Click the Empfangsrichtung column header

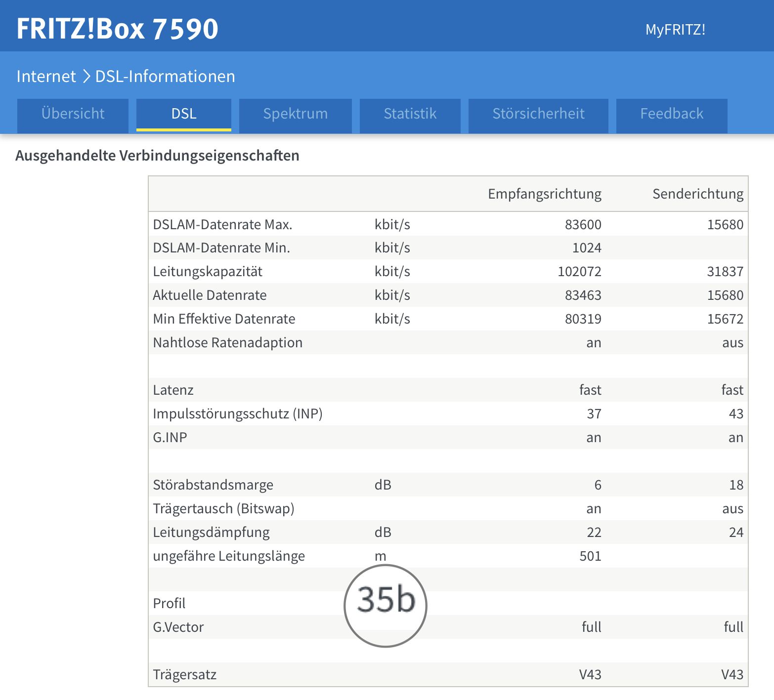(x=544, y=194)
